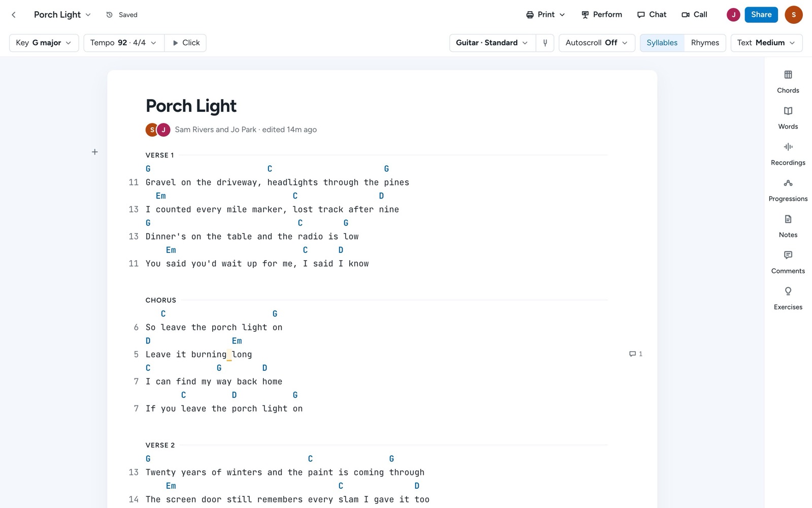Image resolution: width=812 pixels, height=508 pixels.
Task: Open the Exercises panel
Action: pos(788,298)
